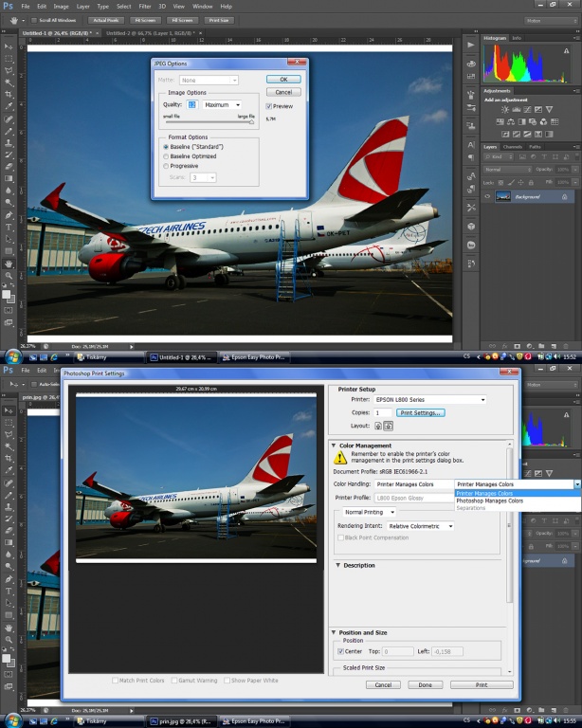Switch to the Channels tab in upper panel
This screenshot has width=582, height=728.
[x=513, y=147]
